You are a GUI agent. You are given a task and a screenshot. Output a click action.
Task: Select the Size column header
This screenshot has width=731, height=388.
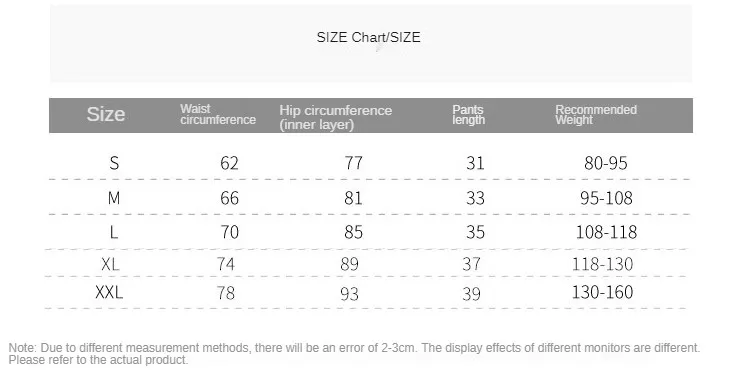pyautogui.click(x=106, y=114)
